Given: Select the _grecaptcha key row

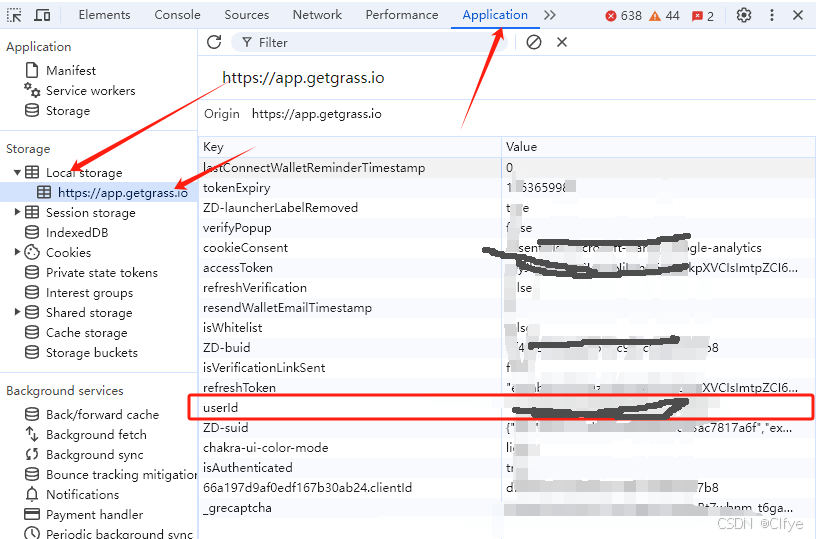Looking at the screenshot, I should [x=507, y=508].
